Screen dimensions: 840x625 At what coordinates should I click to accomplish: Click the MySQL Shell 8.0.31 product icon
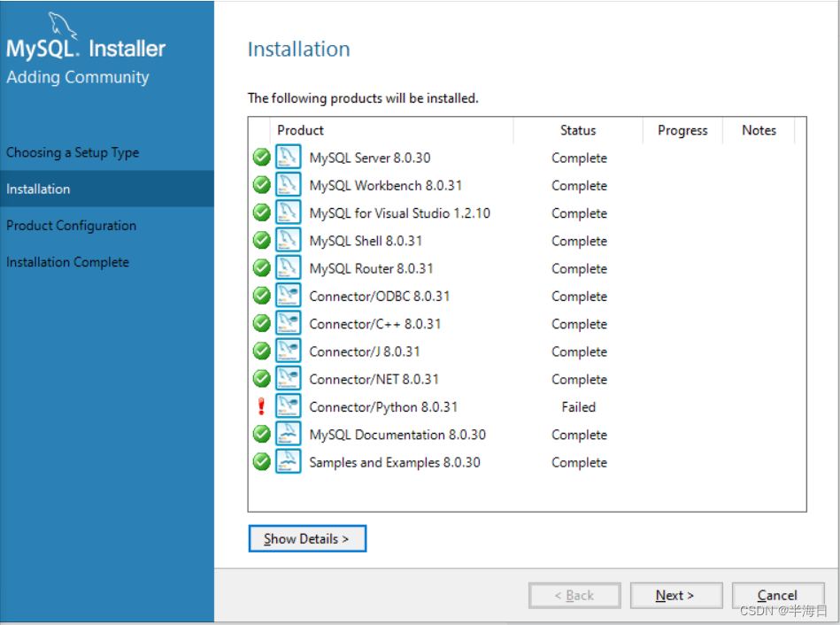(x=288, y=240)
